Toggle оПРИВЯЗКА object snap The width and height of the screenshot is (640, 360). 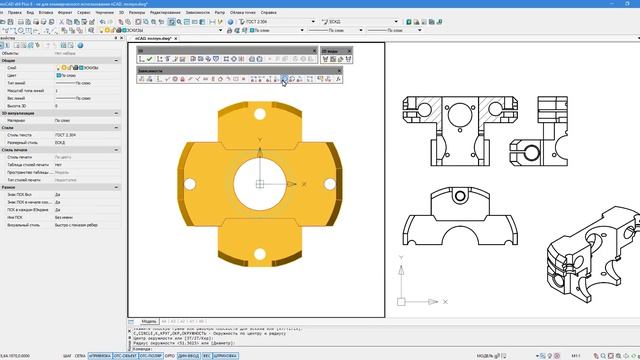[x=100, y=356]
